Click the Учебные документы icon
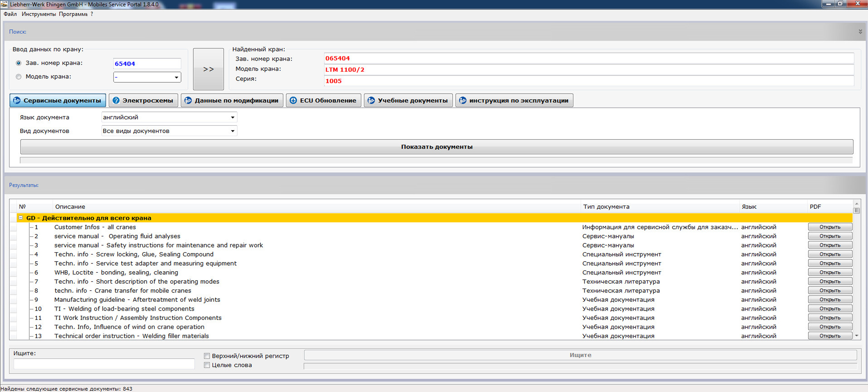The width and height of the screenshot is (868, 392). pyautogui.click(x=371, y=100)
